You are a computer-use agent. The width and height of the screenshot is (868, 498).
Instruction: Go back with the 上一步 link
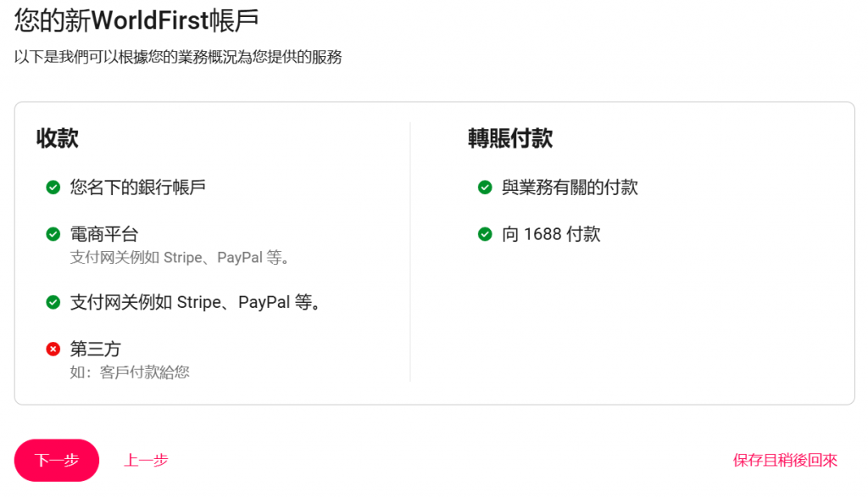(x=146, y=460)
